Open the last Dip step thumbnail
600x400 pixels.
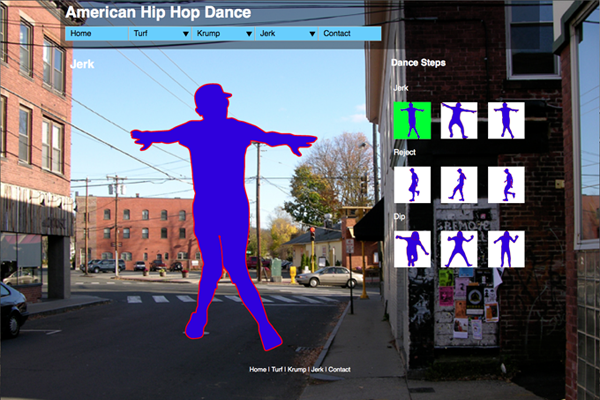(x=506, y=248)
